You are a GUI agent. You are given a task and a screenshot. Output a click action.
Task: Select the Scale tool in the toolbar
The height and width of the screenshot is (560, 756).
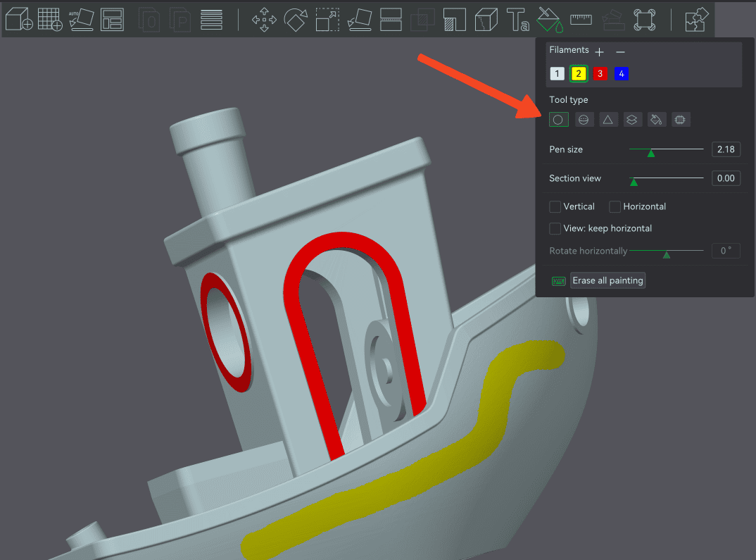click(x=327, y=19)
